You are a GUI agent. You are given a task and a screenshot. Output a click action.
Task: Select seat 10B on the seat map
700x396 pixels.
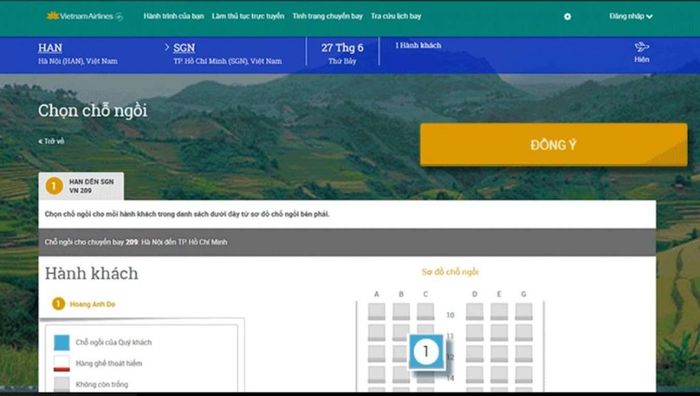(x=401, y=311)
